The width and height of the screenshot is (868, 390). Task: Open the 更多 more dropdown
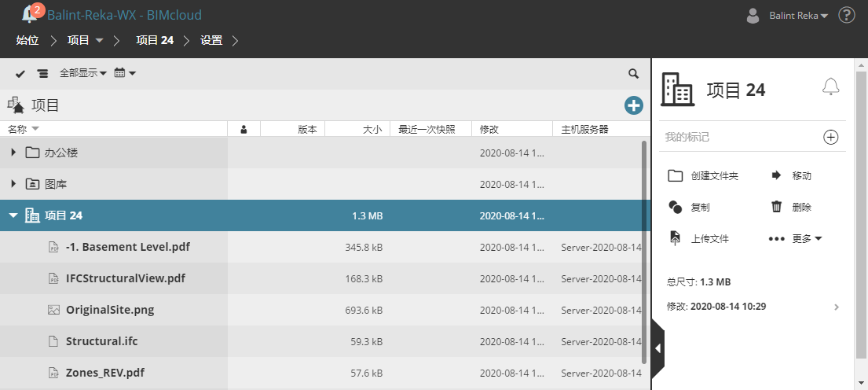[x=796, y=239]
